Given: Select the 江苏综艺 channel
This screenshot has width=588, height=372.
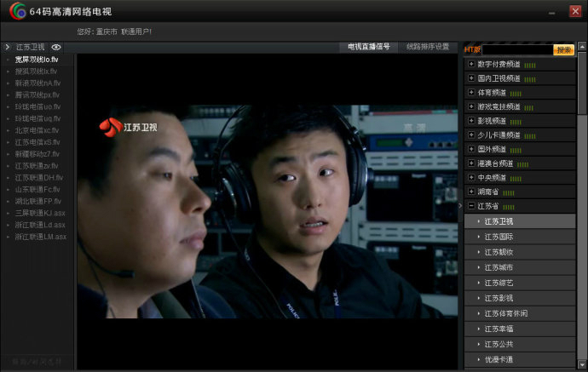Looking at the screenshot, I should click(520, 283).
